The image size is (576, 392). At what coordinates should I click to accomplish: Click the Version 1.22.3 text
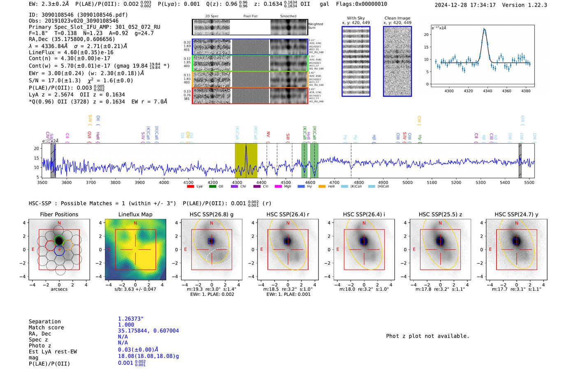[525, 5]
